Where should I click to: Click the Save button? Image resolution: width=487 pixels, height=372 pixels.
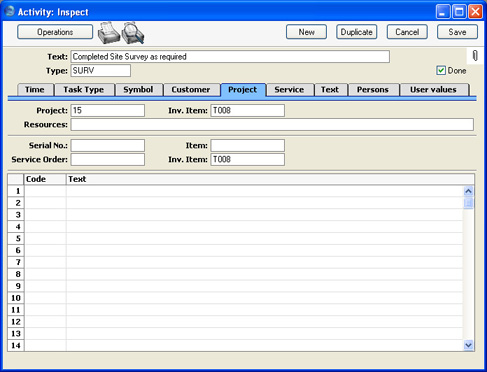[457, 32]
